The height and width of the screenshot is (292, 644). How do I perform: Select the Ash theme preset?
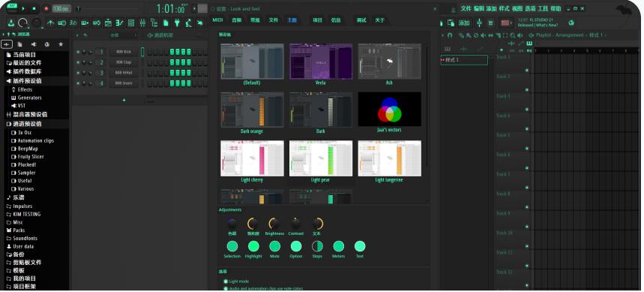point(389,62)
